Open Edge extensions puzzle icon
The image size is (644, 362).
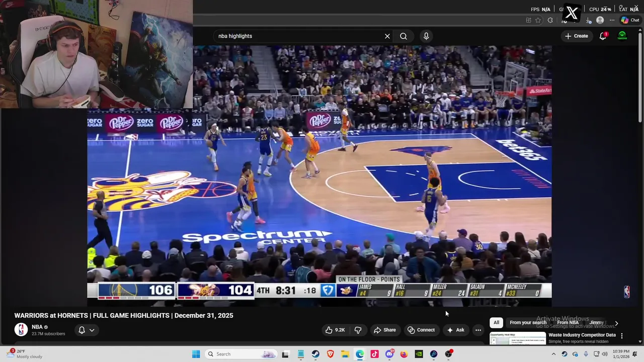point(550,20)
